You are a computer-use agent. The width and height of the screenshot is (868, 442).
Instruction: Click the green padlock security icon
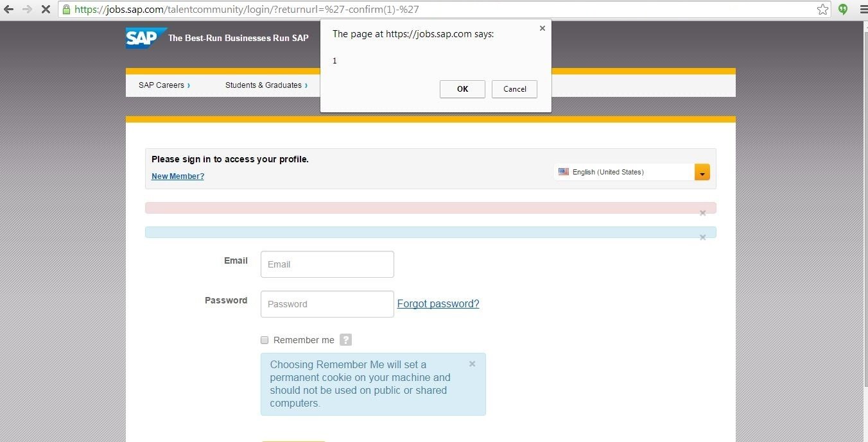click(66, 10)
